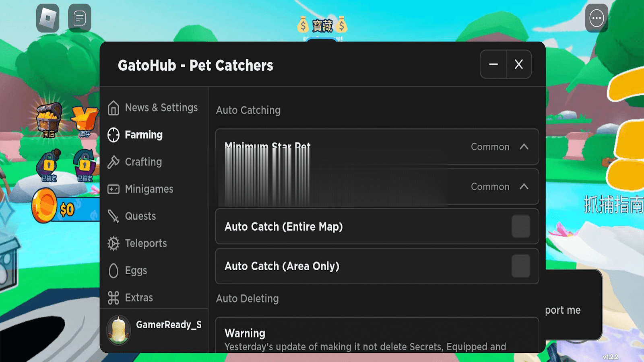Click the GamerReady_S profile avatar
Image resolution: width=644 pixels, height=362 pixels.
pyautogui.click(x=119, y=330)
